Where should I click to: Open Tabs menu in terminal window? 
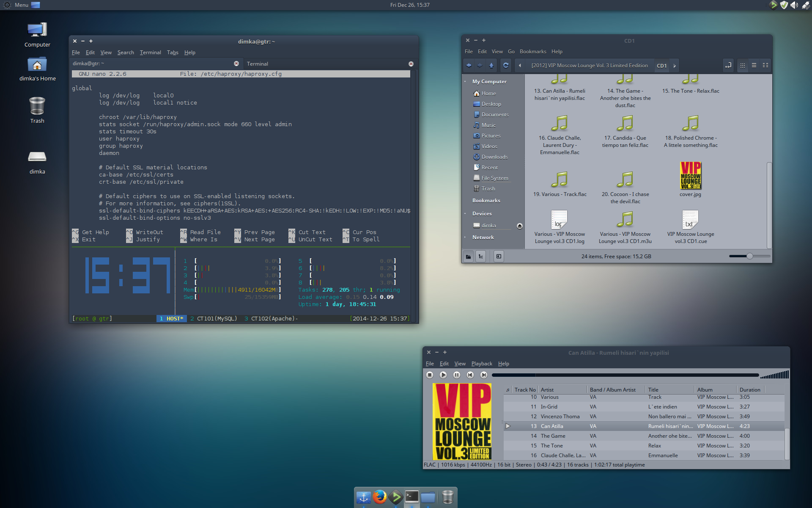173,52
